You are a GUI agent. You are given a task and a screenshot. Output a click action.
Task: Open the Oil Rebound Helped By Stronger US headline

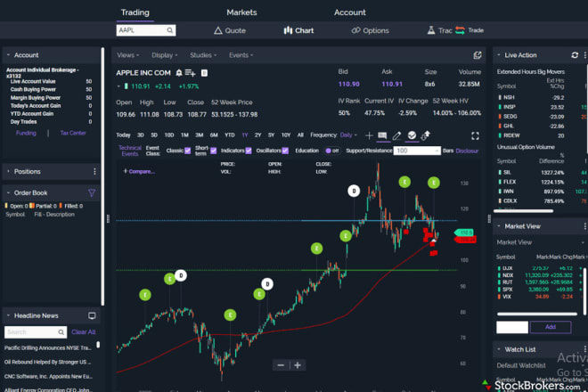click(x=47, y=363)
